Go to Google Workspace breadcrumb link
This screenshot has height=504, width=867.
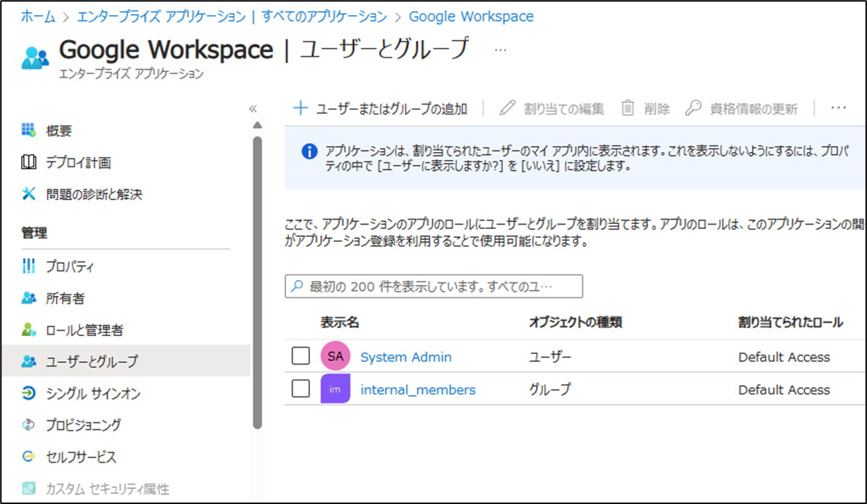(x=471, y=17)
